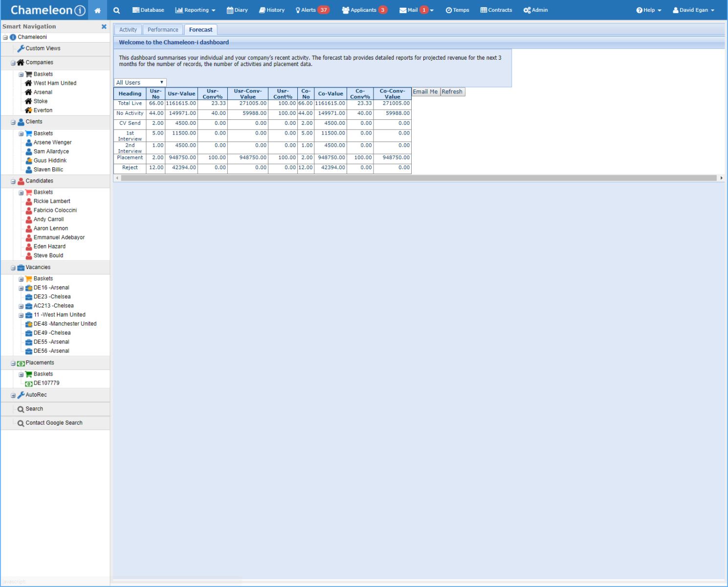The image size is (728, 587).
Task: Select candidate Aaron Lennon
Action: (51, 228)
